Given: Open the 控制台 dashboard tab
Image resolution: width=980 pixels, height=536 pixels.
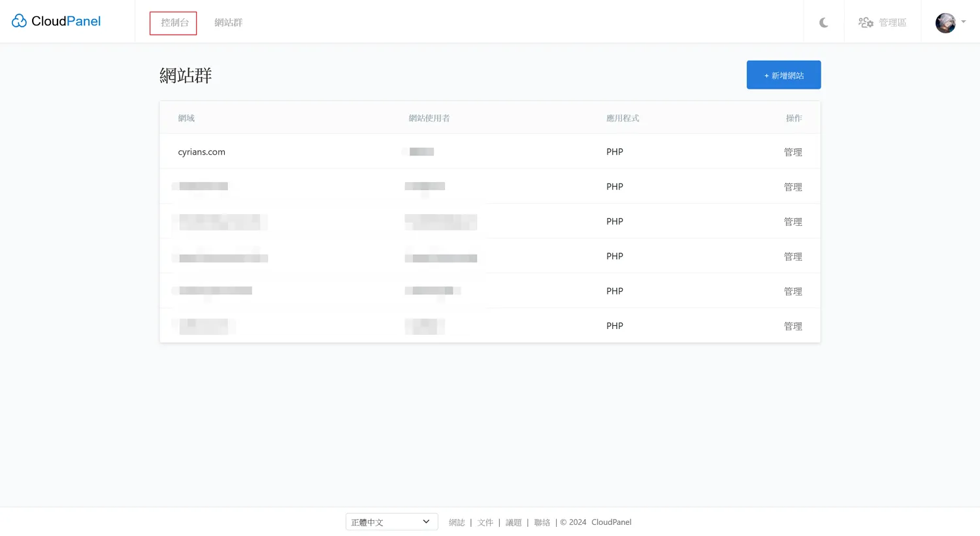Looking at the screenshot, I should click(x=173, y=23).
